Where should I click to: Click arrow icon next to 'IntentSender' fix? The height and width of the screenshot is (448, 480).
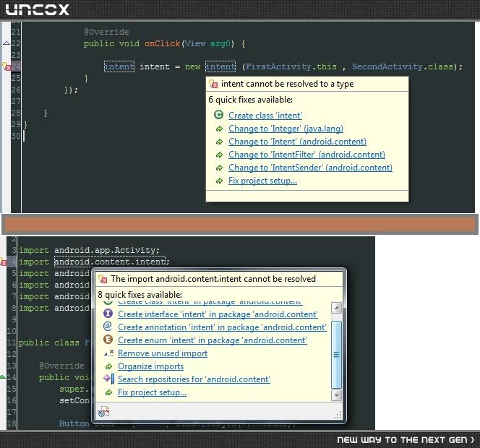(x=219, y=168)
